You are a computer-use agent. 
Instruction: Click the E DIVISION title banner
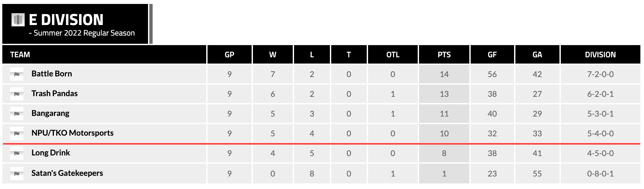pos(66,20)
